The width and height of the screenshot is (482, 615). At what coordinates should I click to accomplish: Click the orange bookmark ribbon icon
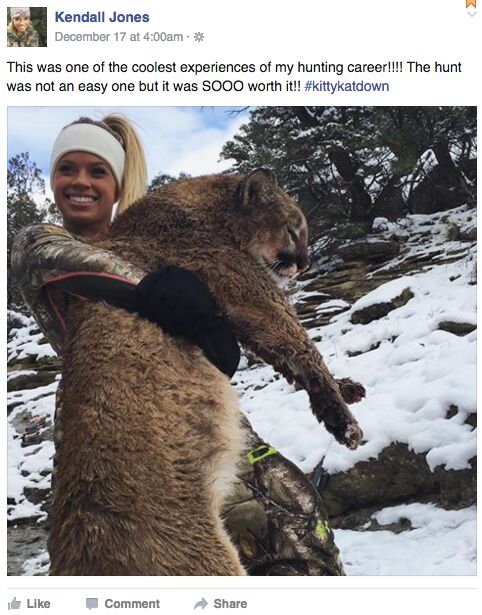click(471, 4)
